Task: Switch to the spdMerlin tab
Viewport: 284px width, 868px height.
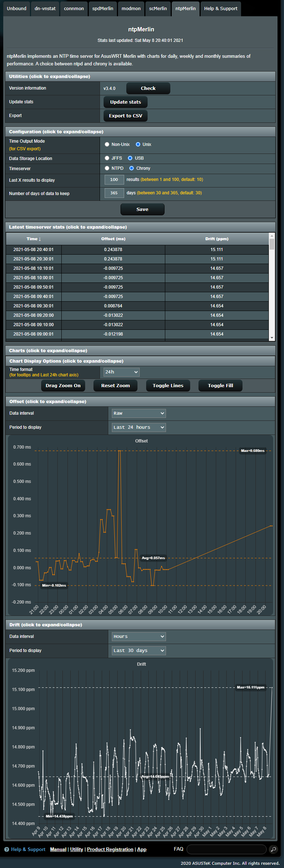Action: coord(102,9)
